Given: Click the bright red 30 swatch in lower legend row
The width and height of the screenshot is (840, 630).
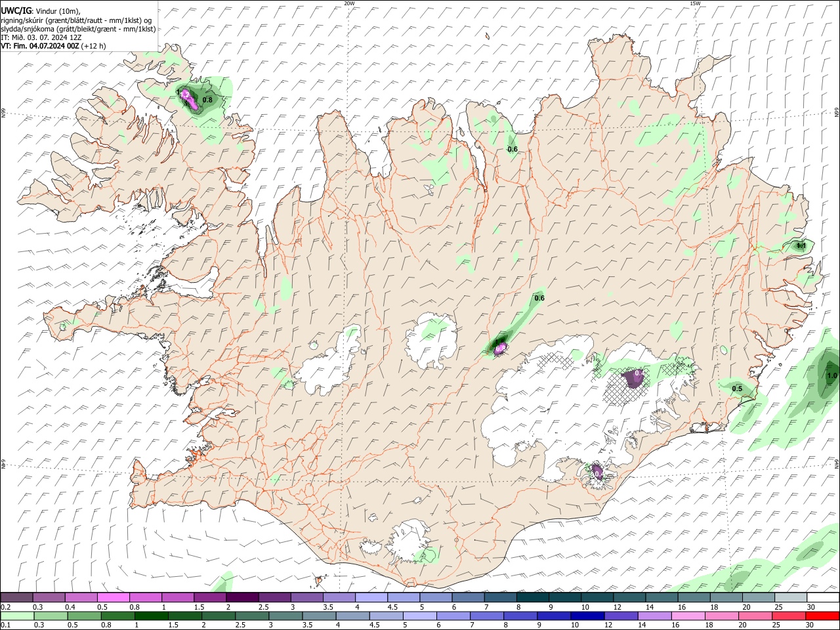Looking at the screenshot, I should tap(823, 616).
